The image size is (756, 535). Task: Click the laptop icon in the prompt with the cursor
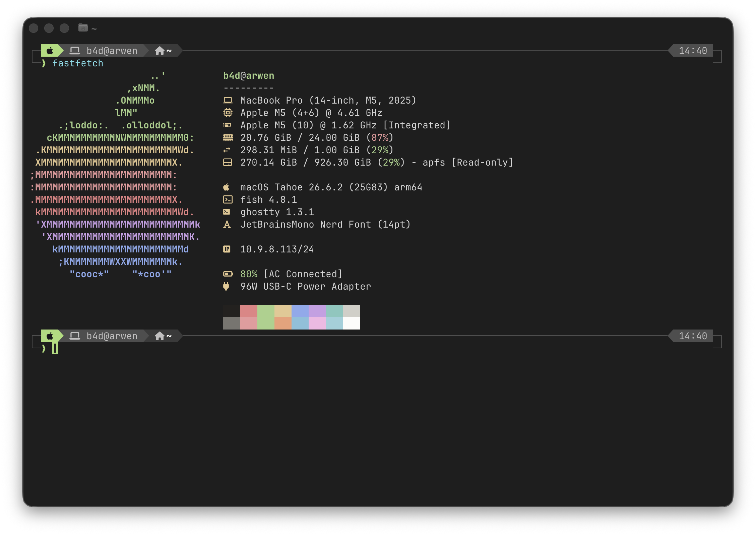coord(75,336)
